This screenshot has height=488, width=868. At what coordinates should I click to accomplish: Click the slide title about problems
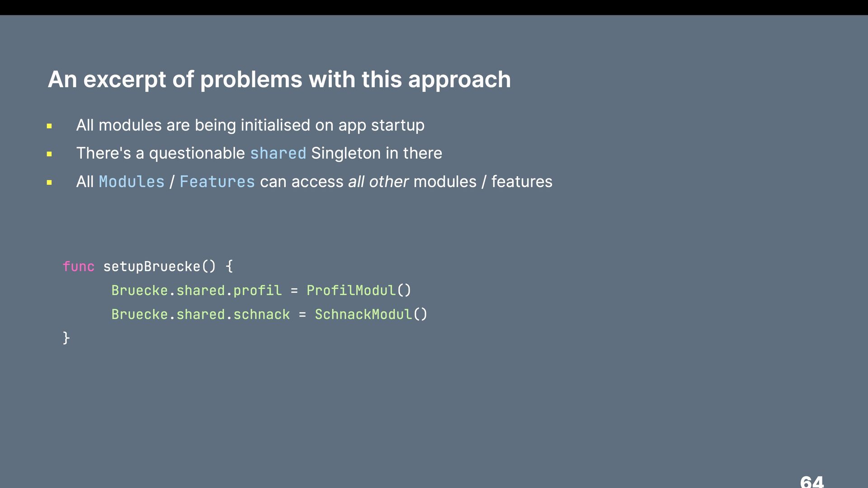pyautogui.click(x=279, y=80)
